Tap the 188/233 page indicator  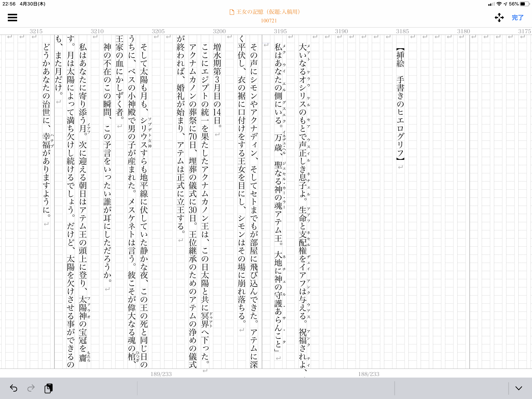(368, 374)
